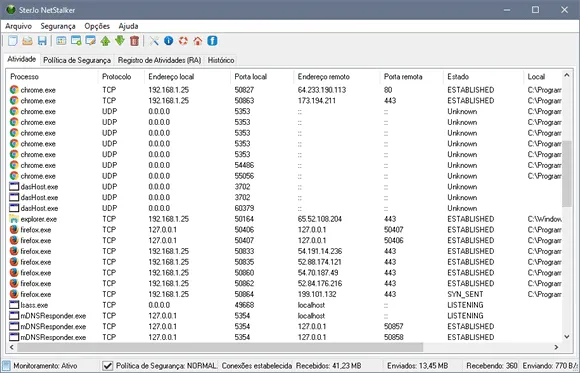Sort by the Estado column header
The image size is (580, 373).
[x=483, y=77]
